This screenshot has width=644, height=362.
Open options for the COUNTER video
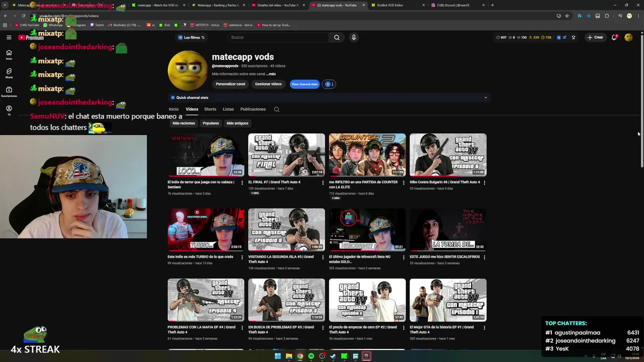pos(404,183)
